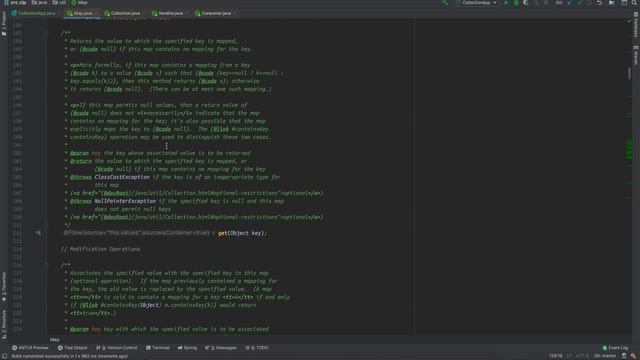Viewport: 640px width, 360px height.
Task: Click the tool window quick access icon
Action: pos(4,356)
